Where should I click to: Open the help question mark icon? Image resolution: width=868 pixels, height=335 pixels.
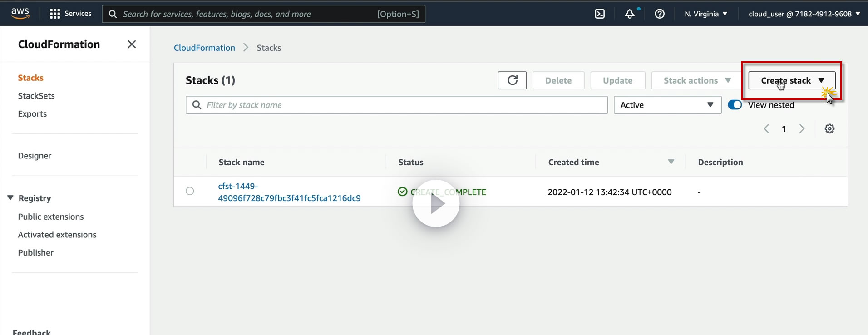660,14
